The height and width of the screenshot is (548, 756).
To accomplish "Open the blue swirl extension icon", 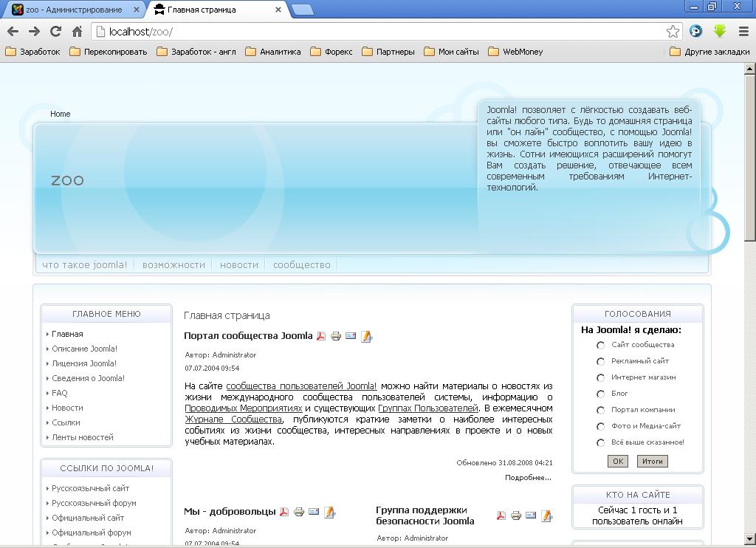I will pyautogui.click(x=695, y=31).
